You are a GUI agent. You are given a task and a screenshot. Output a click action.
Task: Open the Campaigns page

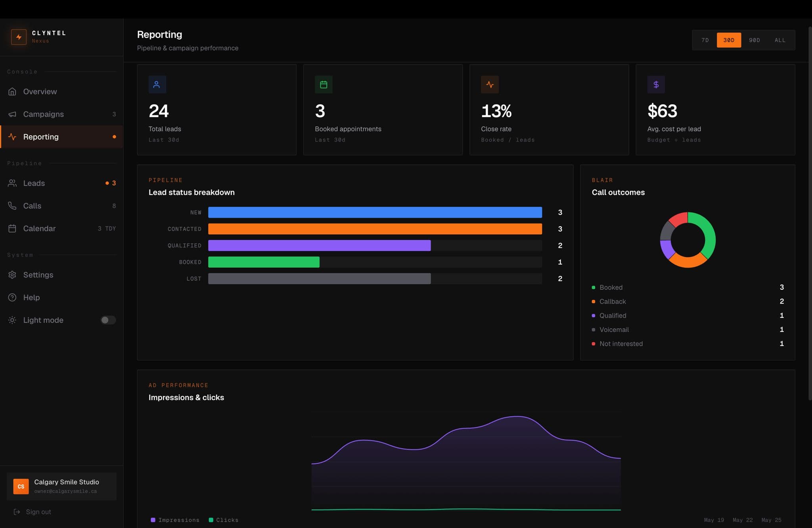click(61, 114)
